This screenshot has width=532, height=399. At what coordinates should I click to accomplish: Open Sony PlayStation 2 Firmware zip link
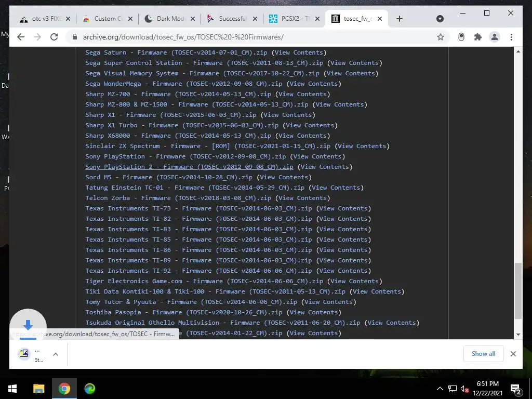click(189, 167)
